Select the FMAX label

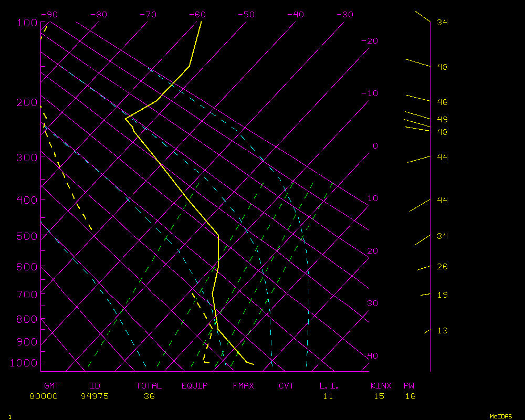244,386
